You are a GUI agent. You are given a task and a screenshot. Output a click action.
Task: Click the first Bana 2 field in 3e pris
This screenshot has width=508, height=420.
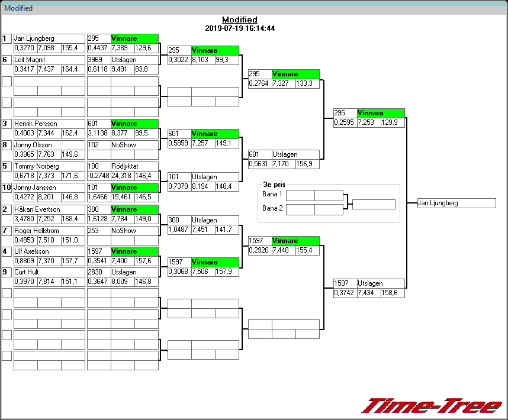pos(300,209)
